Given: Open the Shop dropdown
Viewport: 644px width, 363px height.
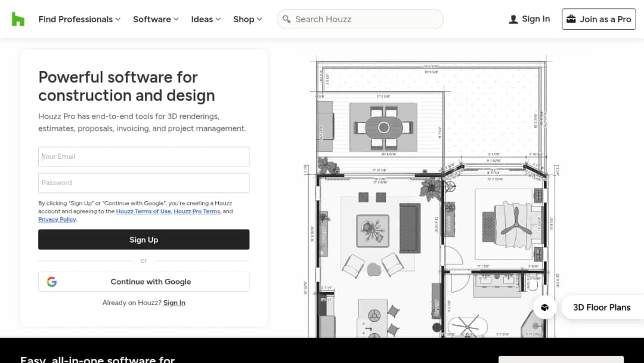Looking at the screenshot, I should [x=247, y=19].
